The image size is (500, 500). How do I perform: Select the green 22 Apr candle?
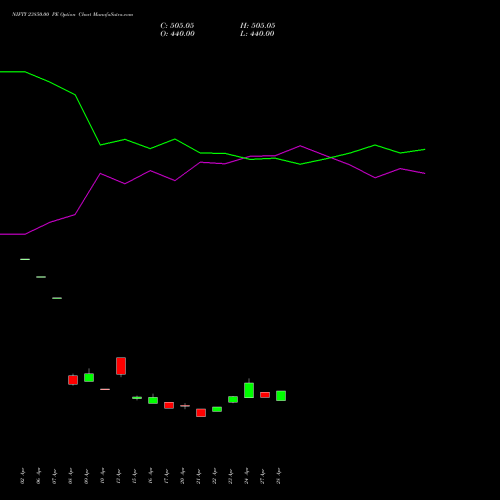217,409
